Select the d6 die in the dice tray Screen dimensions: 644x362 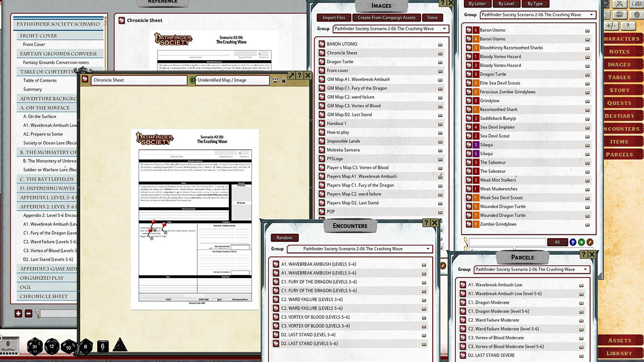pos(103,346)
